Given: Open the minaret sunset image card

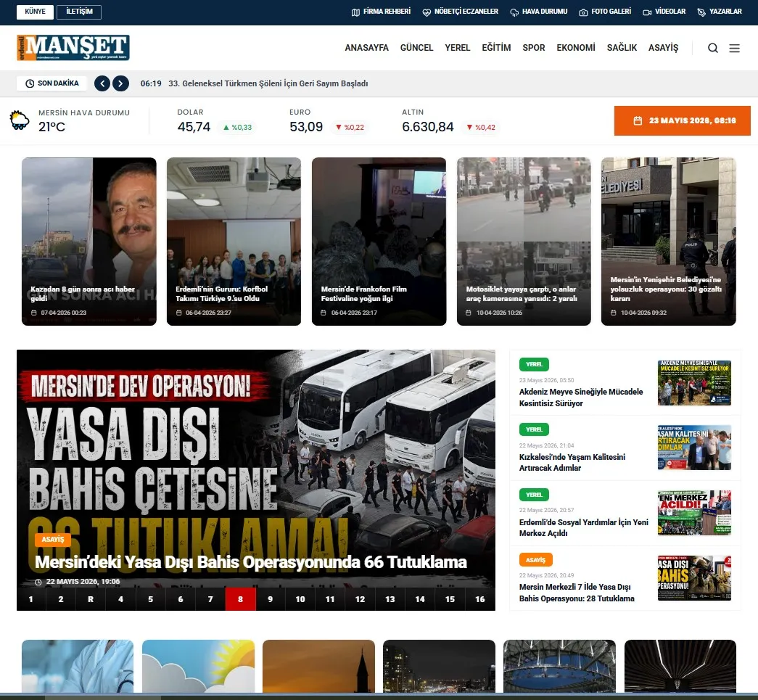Looking at the screenshot, I should click(318, 666).
